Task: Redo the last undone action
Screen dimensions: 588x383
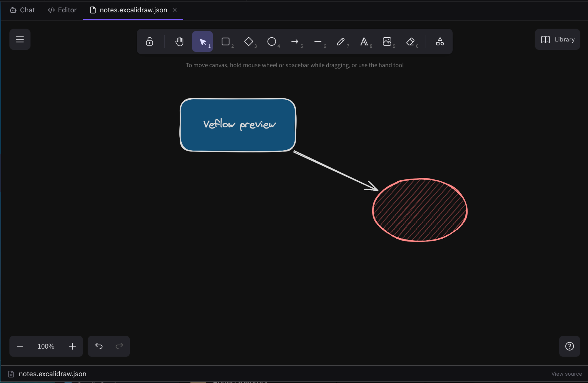Action: [x=119, y=346]
